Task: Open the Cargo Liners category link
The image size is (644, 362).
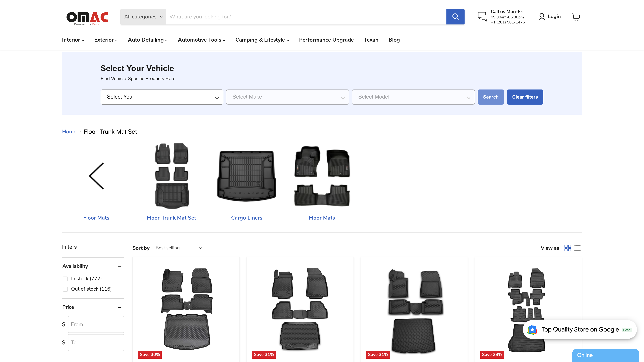Action: click(x=247, y=218)
